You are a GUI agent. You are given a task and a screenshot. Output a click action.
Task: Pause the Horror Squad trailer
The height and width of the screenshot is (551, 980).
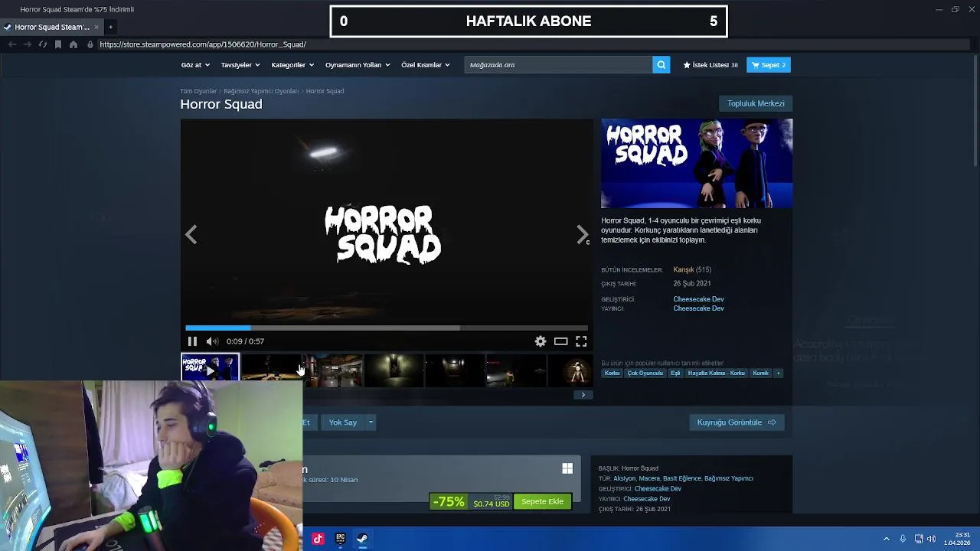[192, 341]
